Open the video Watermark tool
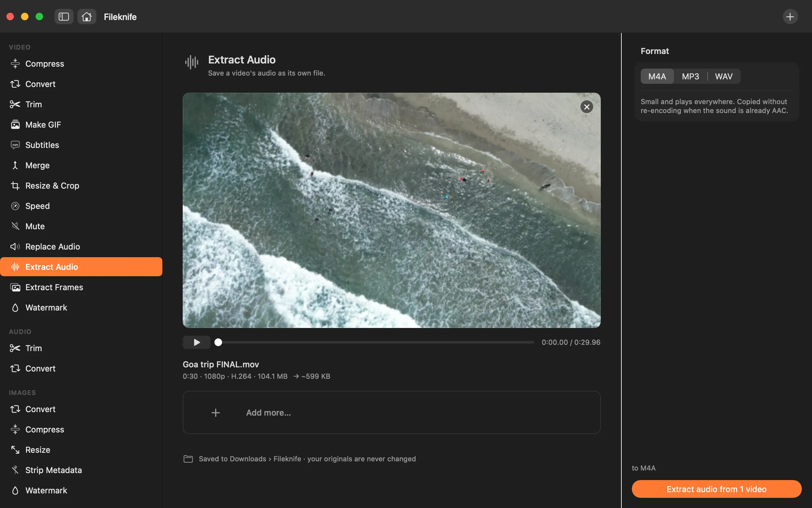 click(81, 307)
